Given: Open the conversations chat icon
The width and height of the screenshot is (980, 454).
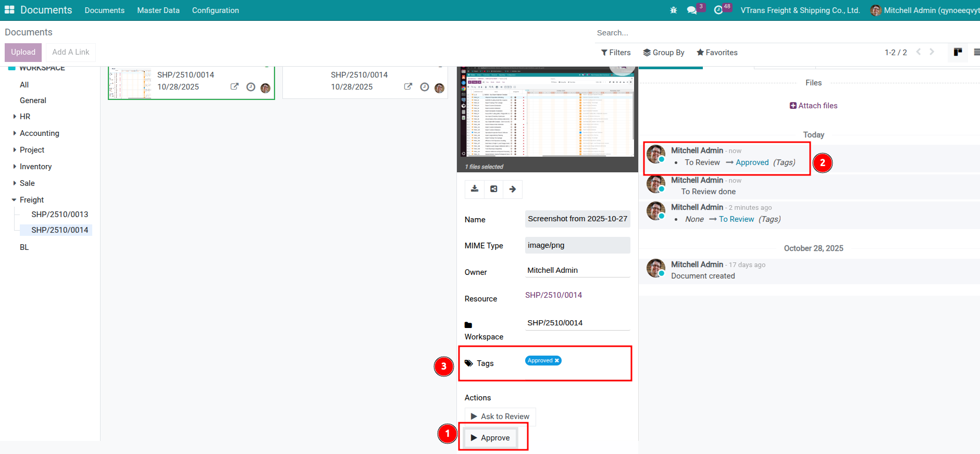Looking at the screenshot, I should point(692,10).
